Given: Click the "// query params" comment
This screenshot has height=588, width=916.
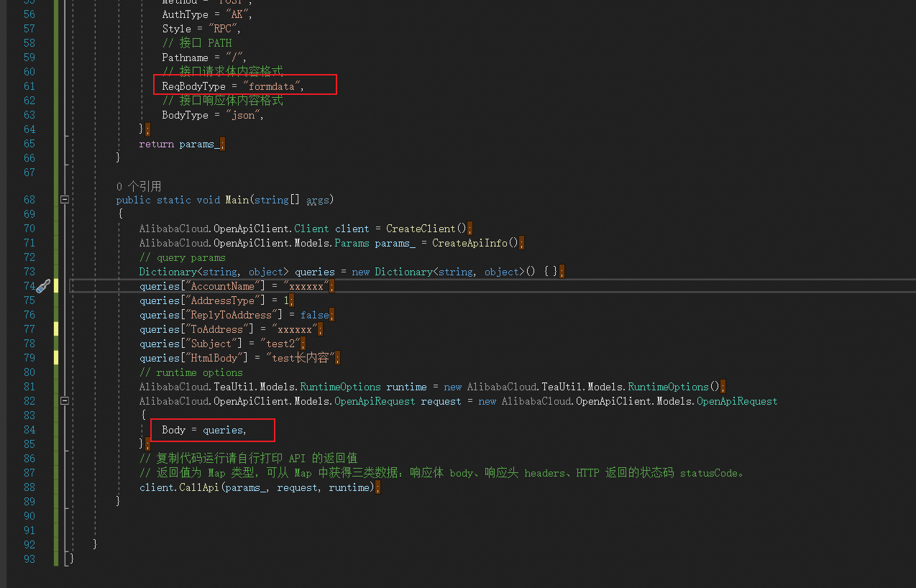Looking at the screenshot, I should [x=182, y=257].
